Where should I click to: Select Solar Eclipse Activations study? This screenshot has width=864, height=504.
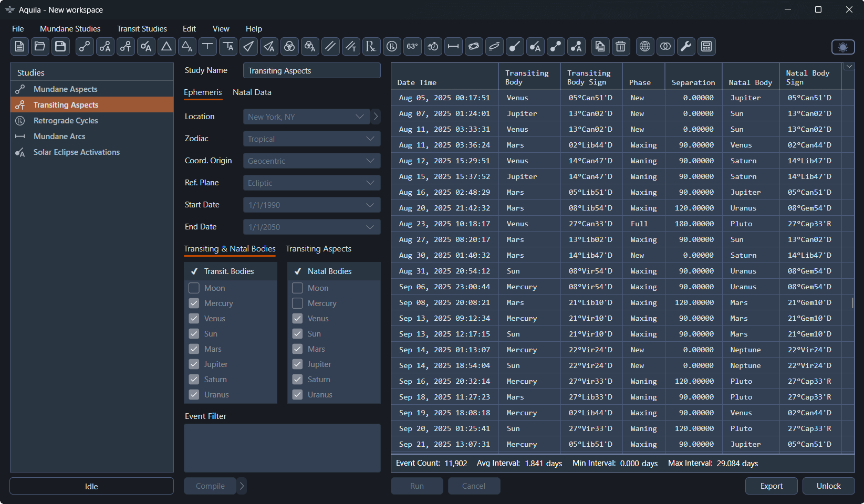(x=91, y=152)
